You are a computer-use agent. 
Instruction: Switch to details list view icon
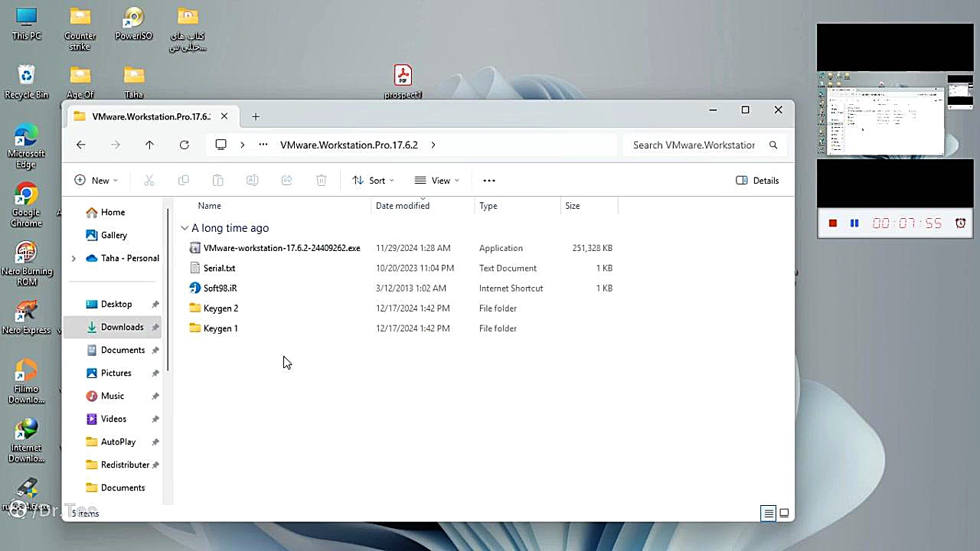769,514
